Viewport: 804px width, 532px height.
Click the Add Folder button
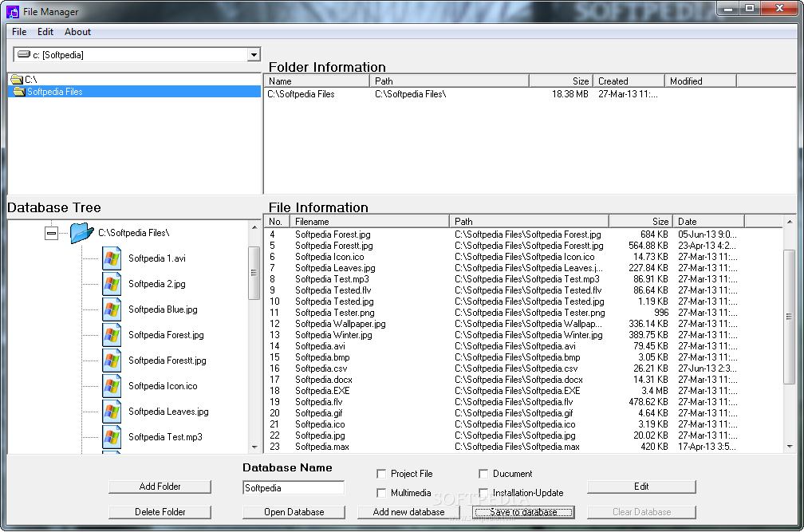(160, 487)
